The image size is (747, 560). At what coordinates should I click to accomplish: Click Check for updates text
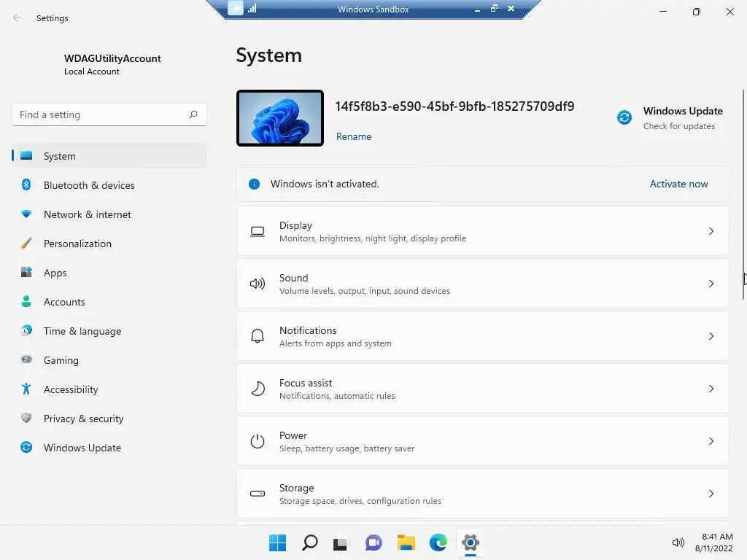pyautogui.click(x=679, y=126)
